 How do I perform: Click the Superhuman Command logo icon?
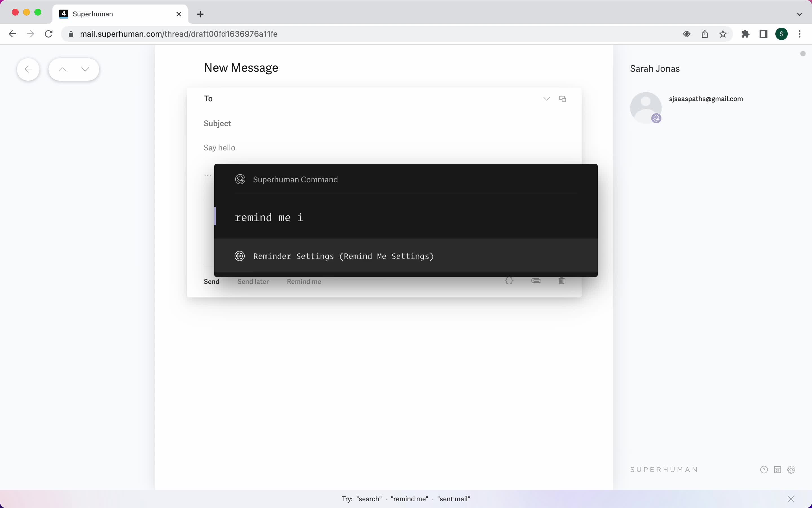[240, 179]
